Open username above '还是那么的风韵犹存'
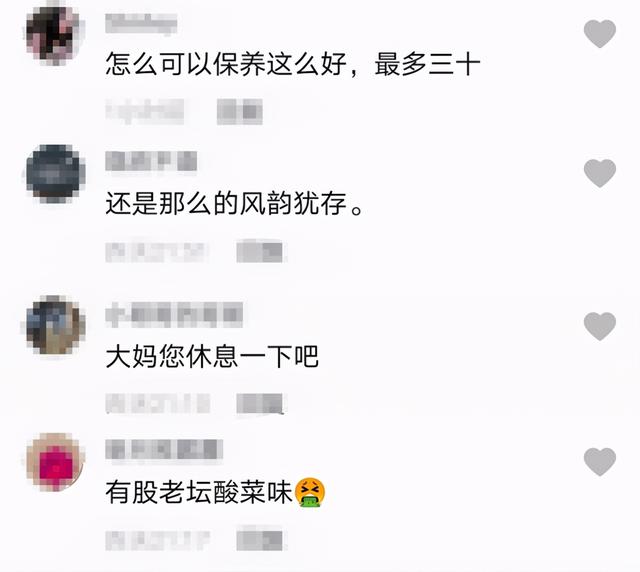 click(x=151, y=161)
